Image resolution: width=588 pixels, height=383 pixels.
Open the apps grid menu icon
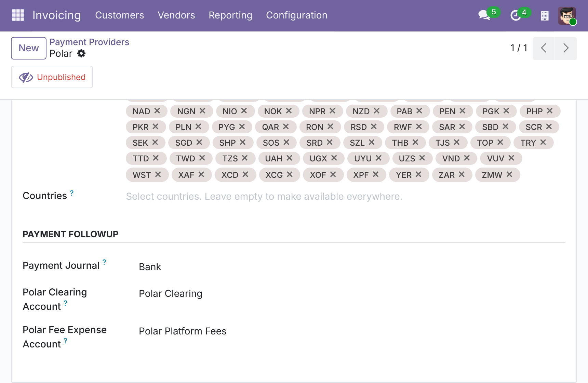pyautogui.click(x=18, y=15)
